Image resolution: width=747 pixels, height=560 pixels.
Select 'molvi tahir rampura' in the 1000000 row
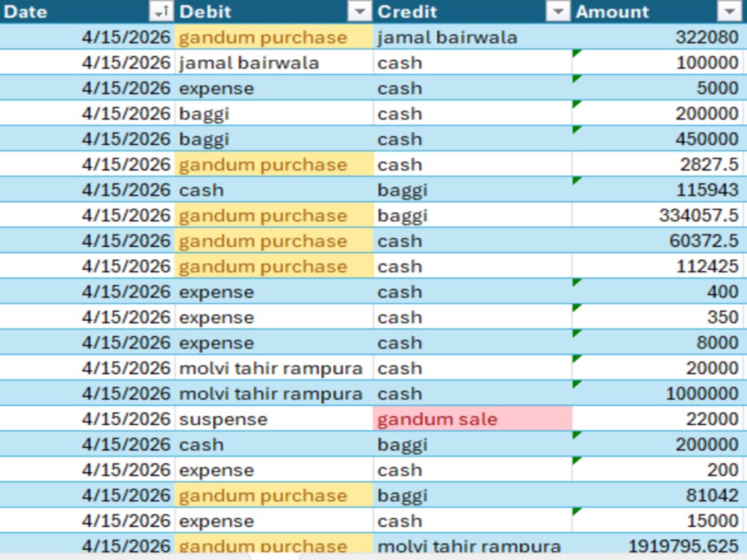coord(274,393)
